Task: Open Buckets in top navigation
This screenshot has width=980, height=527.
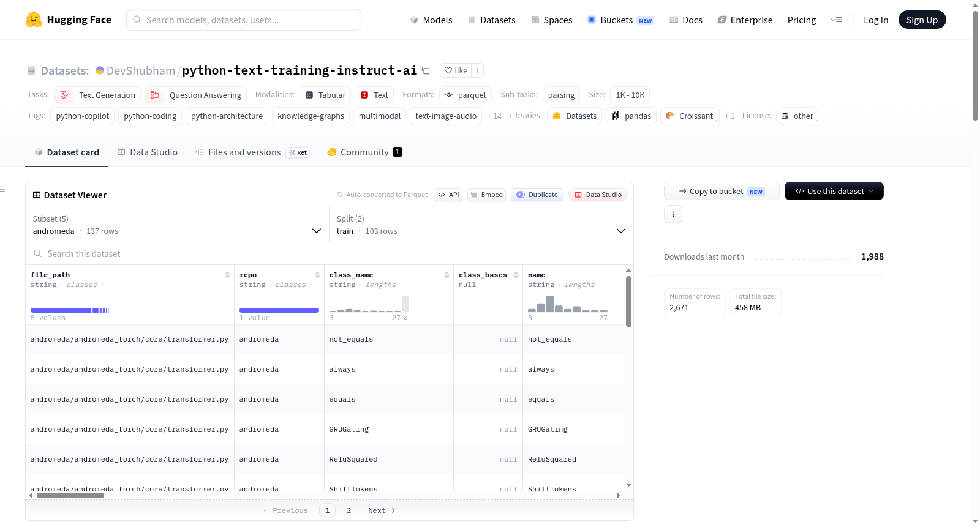Action: [x=620, y=20]
